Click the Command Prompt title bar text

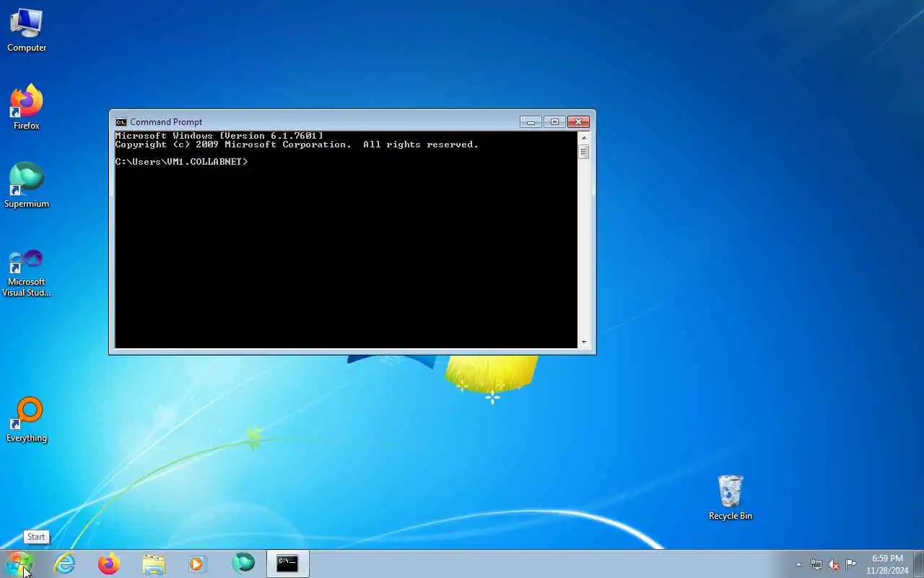tap(166, 122)
